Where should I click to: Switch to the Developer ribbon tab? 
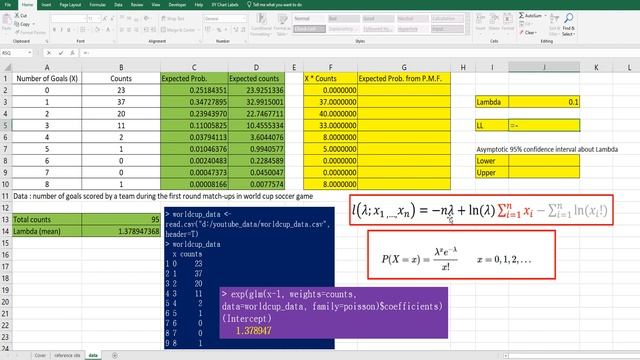[x=177, y=5]
